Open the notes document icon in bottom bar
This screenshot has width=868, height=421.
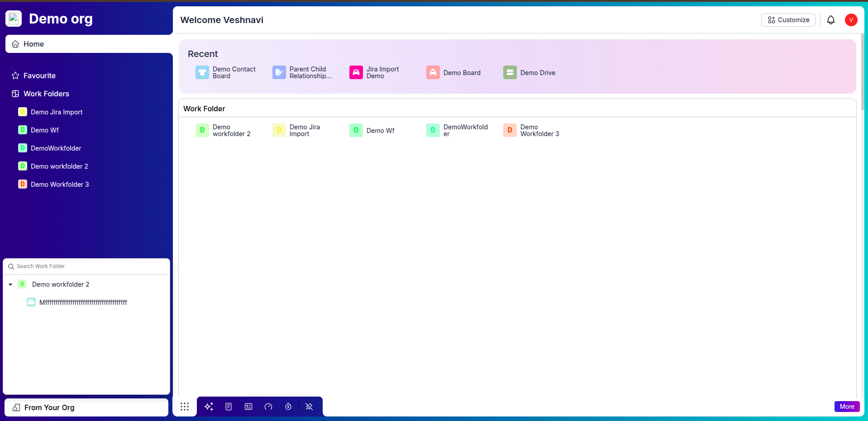[229, 407]
